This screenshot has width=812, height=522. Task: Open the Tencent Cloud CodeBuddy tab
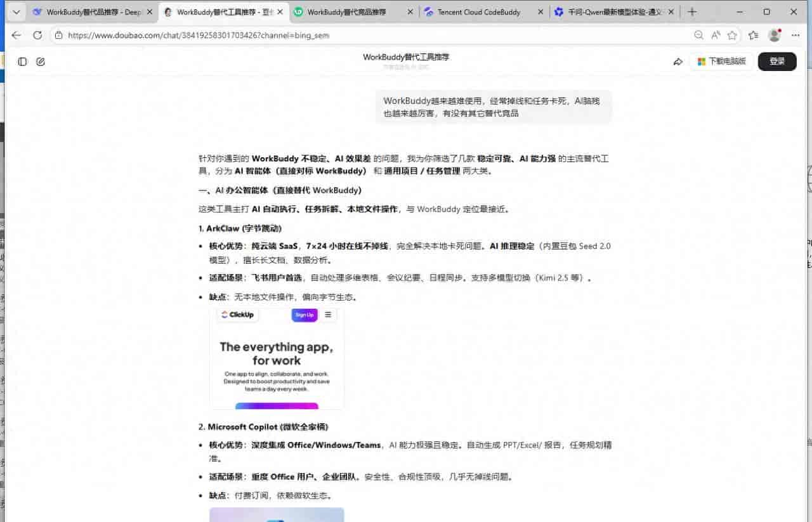coord(484,12)
